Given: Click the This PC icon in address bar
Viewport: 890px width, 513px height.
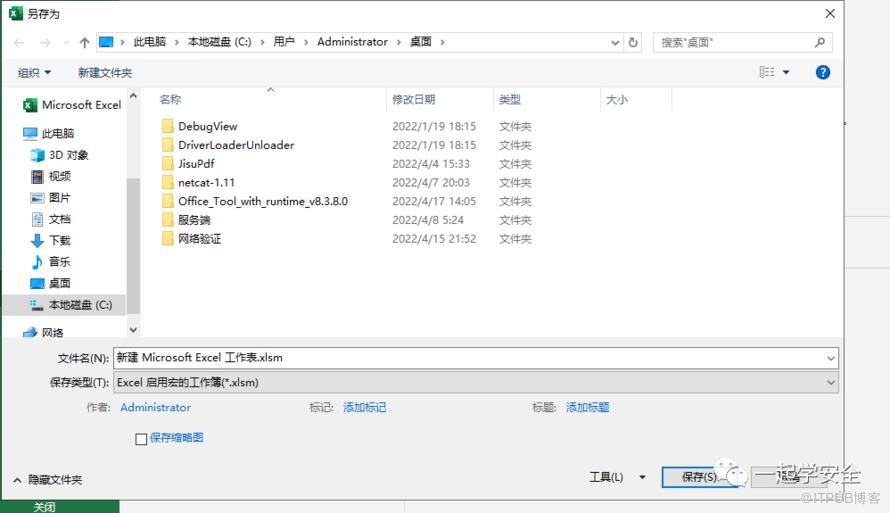Looking at the screenshot, I should pos(106,42).
